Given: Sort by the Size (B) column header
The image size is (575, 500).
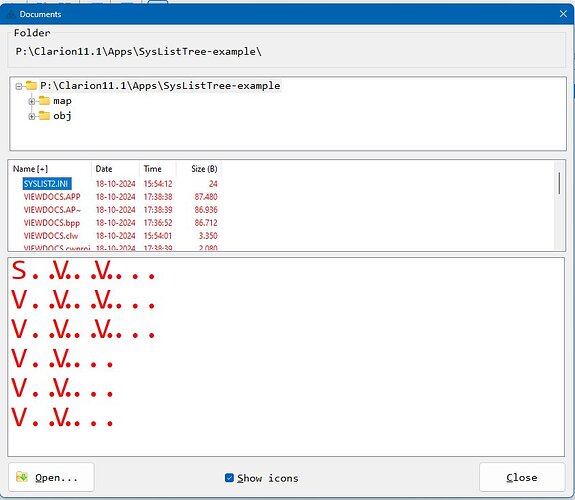Looking at the screenshot, I should click(x=199, y=169).
